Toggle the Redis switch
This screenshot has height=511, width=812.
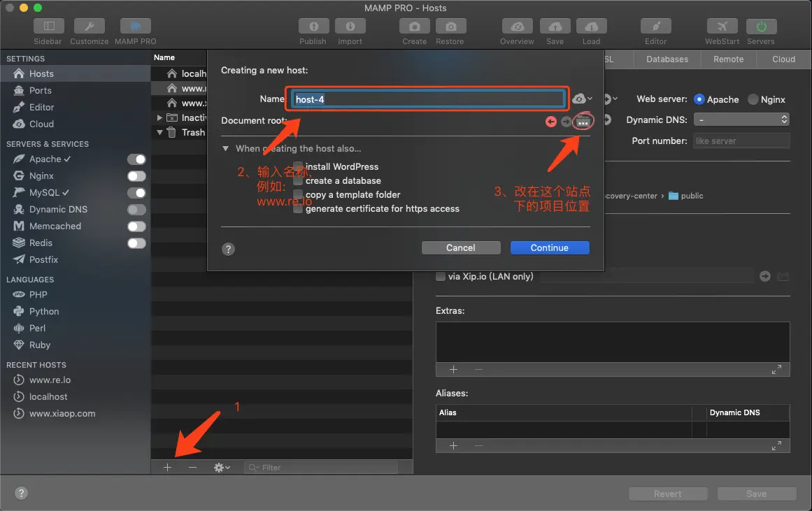pyautogui.click(x=136, y=243)
